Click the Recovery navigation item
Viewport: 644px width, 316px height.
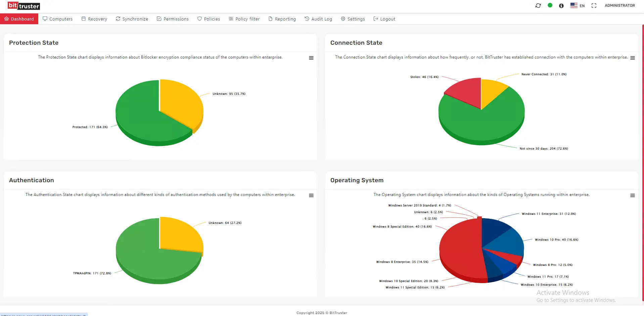94,19
